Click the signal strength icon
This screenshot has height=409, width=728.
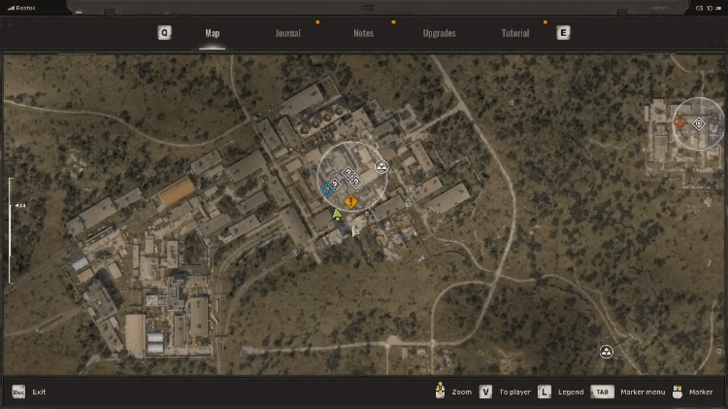pyautogui.click(x=11, y=8)
